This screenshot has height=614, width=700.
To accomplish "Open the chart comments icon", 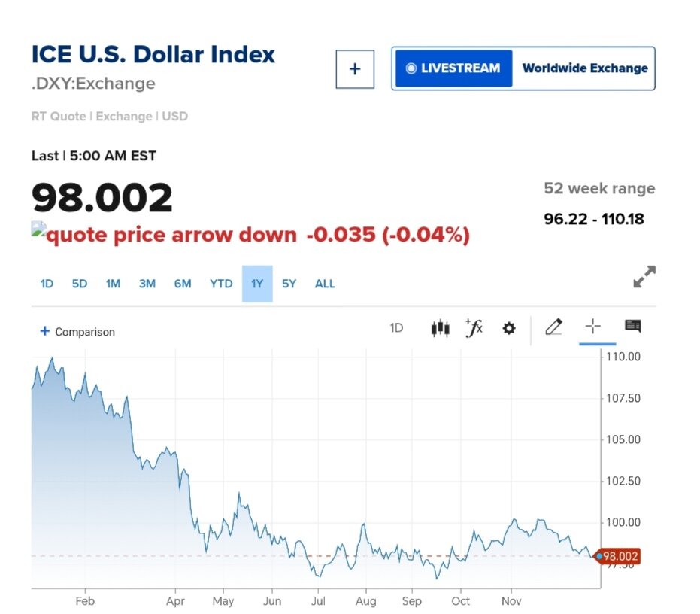I will coord(632,327).
